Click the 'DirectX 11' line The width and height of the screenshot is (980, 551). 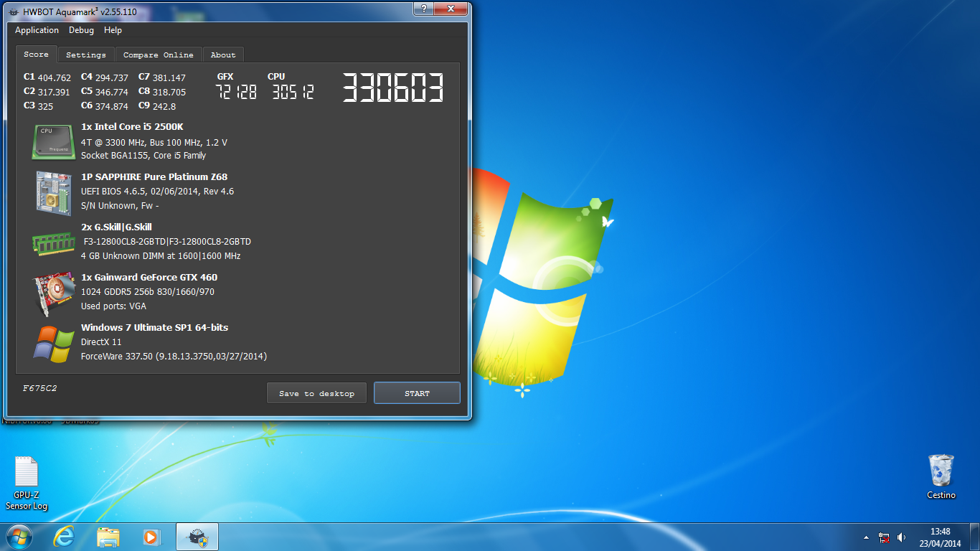pyautogui.click(x=101, y=342)
